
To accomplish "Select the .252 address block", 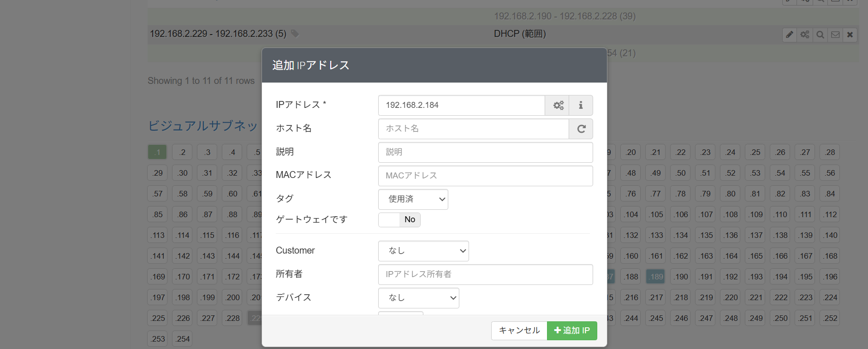I will 830,318.
